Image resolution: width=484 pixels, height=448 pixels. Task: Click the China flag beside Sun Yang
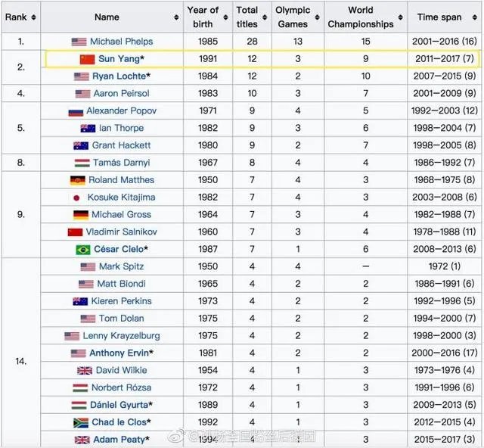tap(87, 59)
